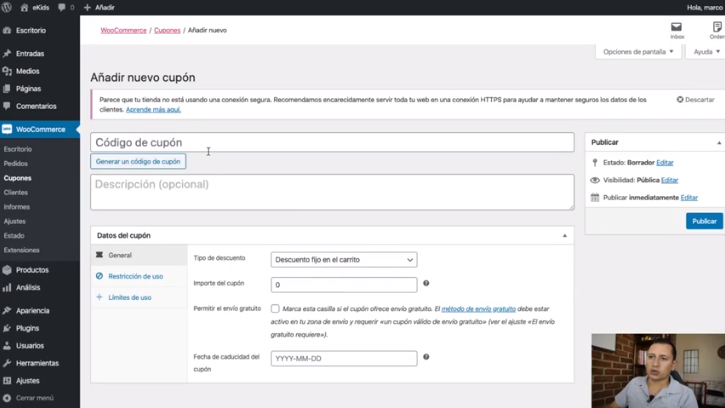Enable the Permitir el envío gratuito checkbox
This screenshot has width=725, height=408.
pyautogui.click(x=275, y=309)
